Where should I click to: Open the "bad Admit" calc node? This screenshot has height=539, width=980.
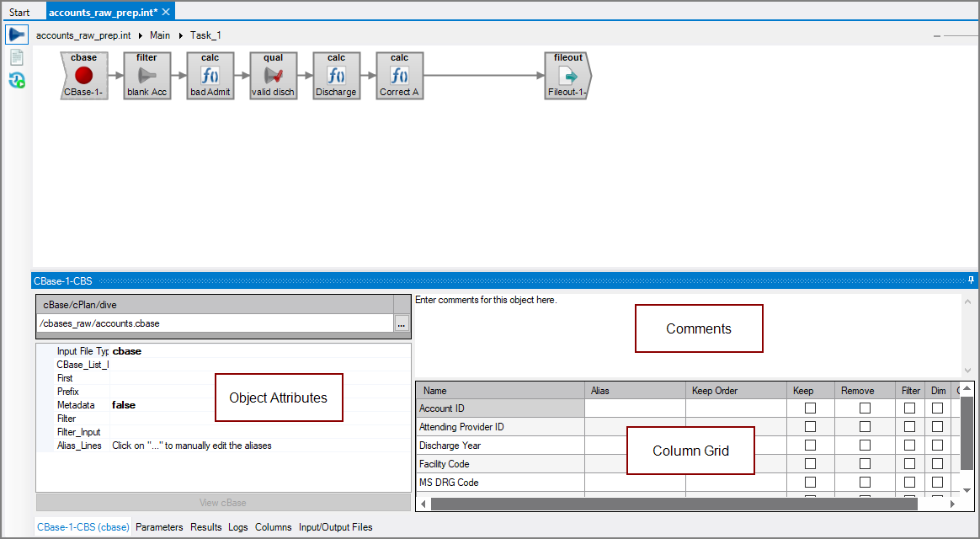click(210, 75)
